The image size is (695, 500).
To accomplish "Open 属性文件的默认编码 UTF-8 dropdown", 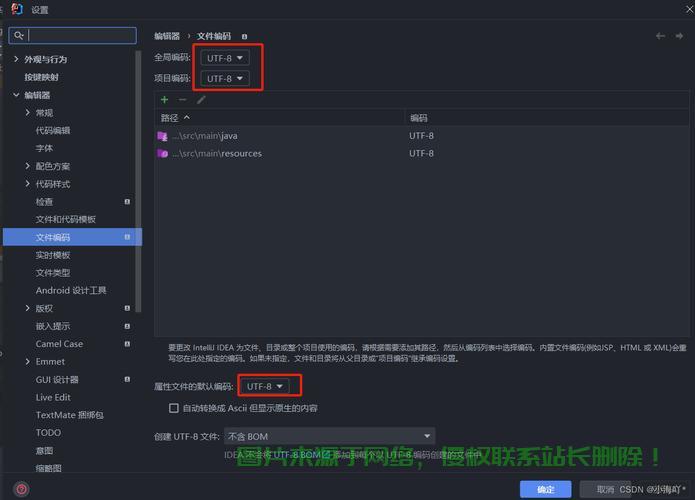I will (265, 387).
